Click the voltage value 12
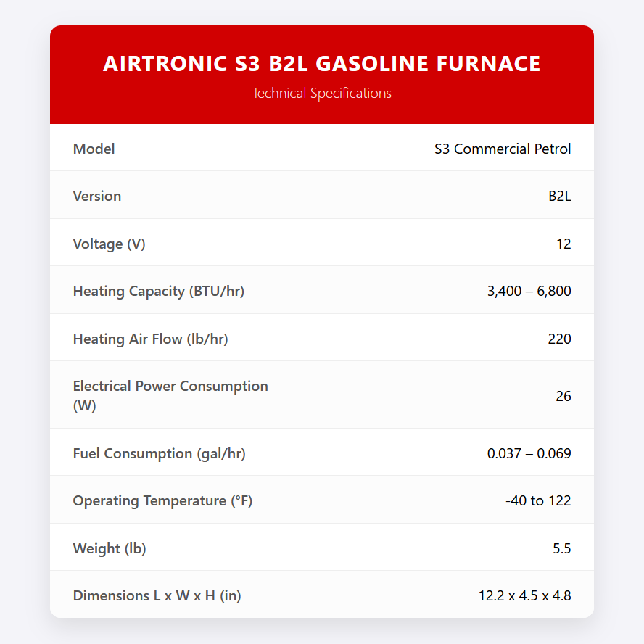 (563, 244)
